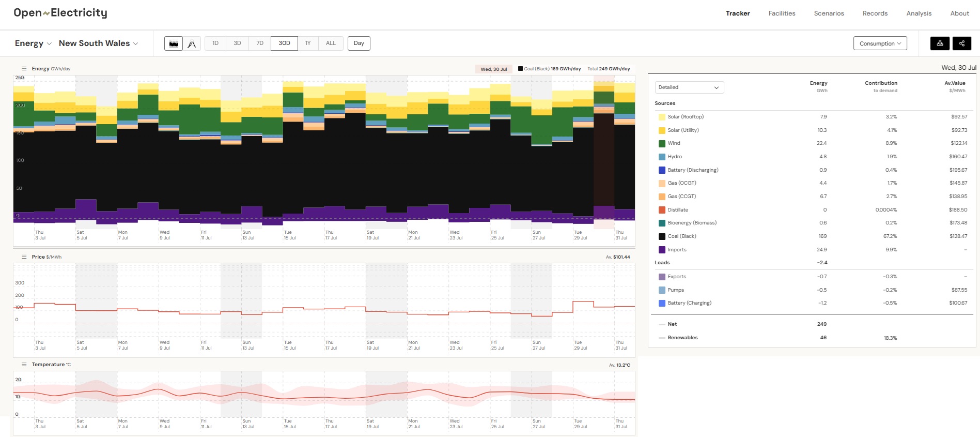Open the Detailed view selector
This screenshot has height=437, width=980.
689,87
